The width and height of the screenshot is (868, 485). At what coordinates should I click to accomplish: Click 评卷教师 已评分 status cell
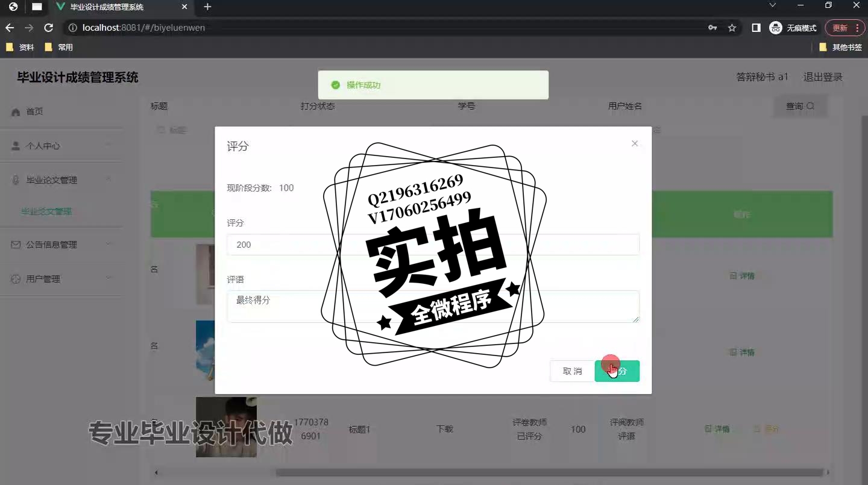pos(529,429)
